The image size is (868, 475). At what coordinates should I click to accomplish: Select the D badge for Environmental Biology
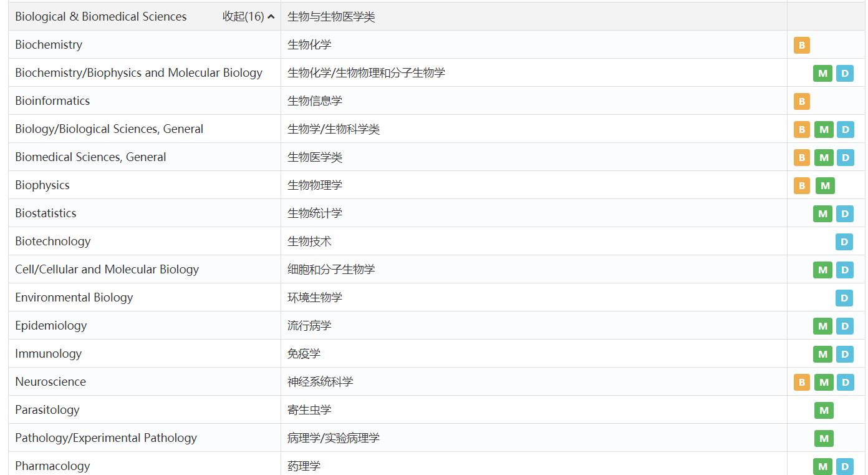tap(844, 298)
